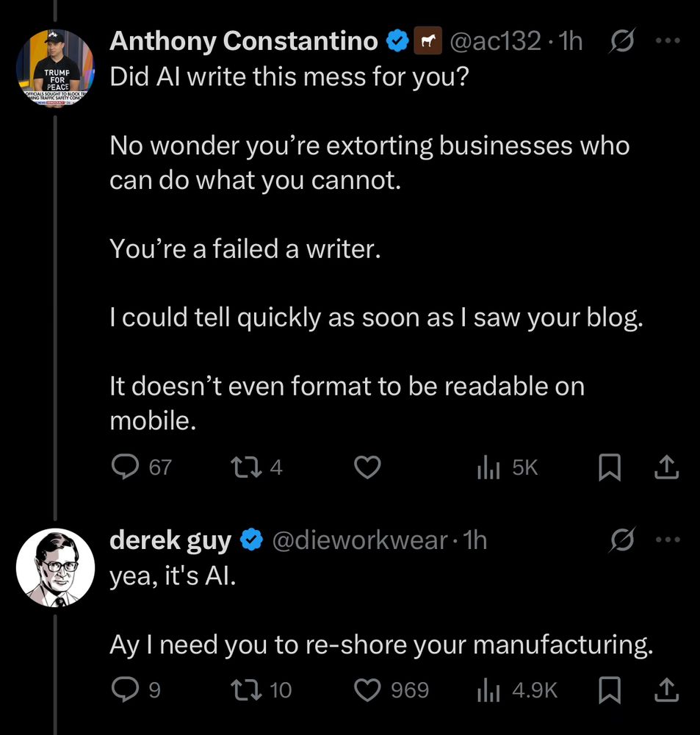Image resolution: width=700 pixels, height=735 pixels.
Task: View analytics showing 5K views
Action: point(488,467)
